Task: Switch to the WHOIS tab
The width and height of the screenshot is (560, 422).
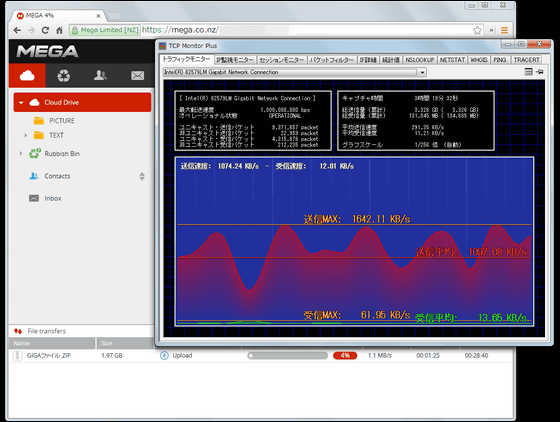Action: click(479, 60)
